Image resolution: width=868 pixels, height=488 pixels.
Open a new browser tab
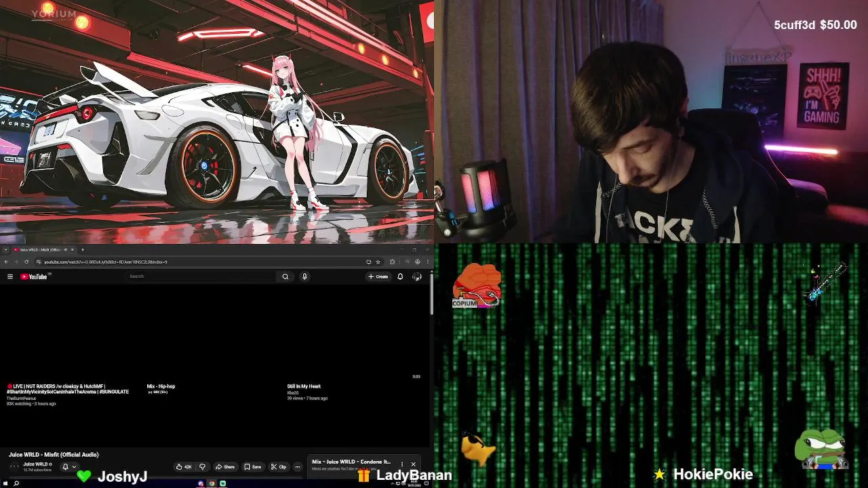82,249
